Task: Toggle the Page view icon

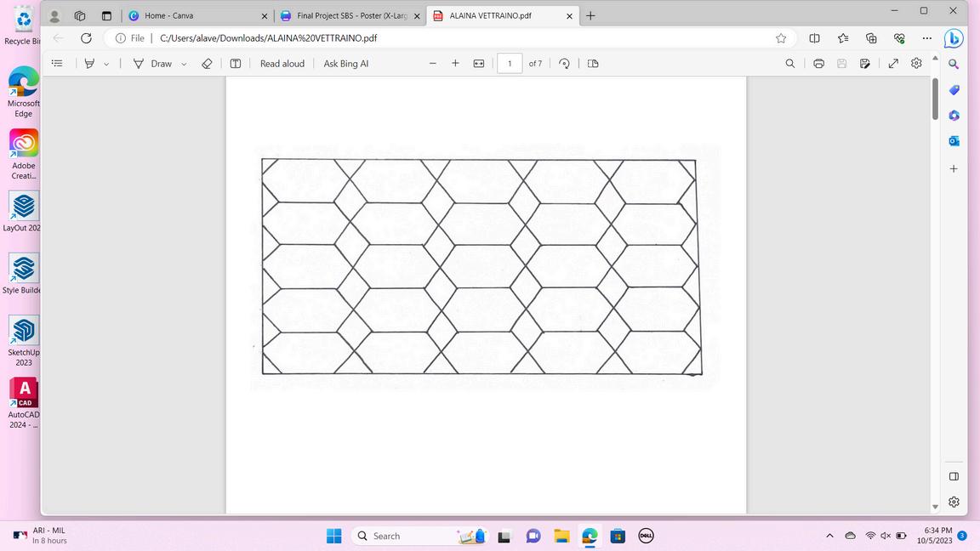Action: (x=593, y=63)
